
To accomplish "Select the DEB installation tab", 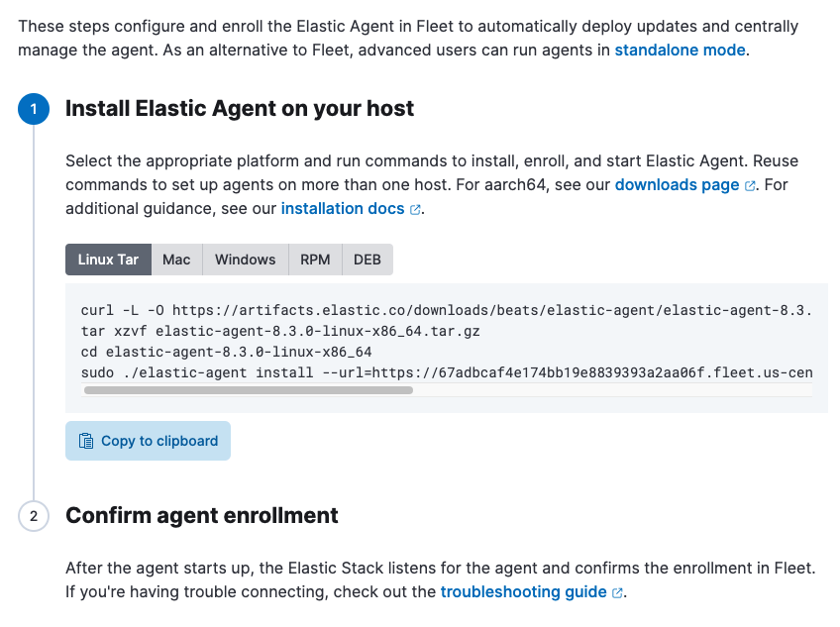I will point(366,259).
